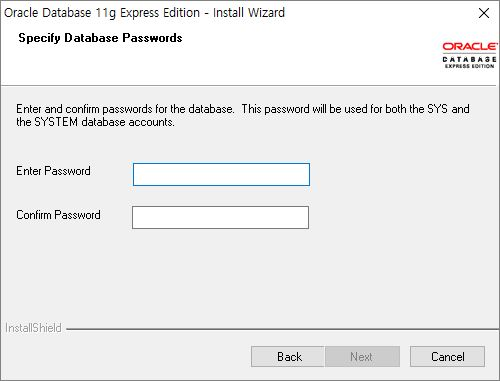The width and height of the screenshot is (500, 381).
Task: Close the Install Wizard window
Action: [x=484, y=13]
